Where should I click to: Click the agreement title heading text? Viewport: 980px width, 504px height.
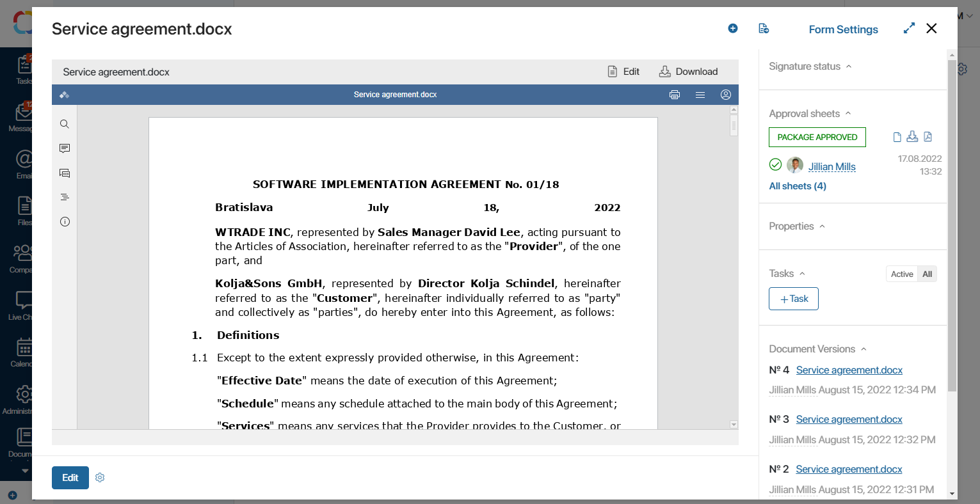click(406, 184)
